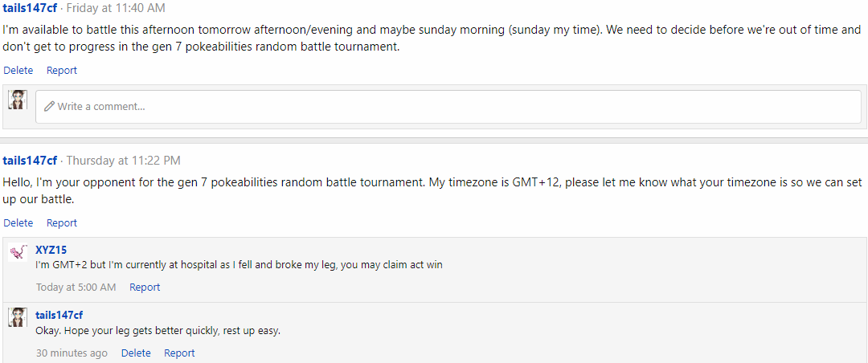Click the pencil icon in the comment box
This screenshot has height=363, width=868.
pos(49,106)
